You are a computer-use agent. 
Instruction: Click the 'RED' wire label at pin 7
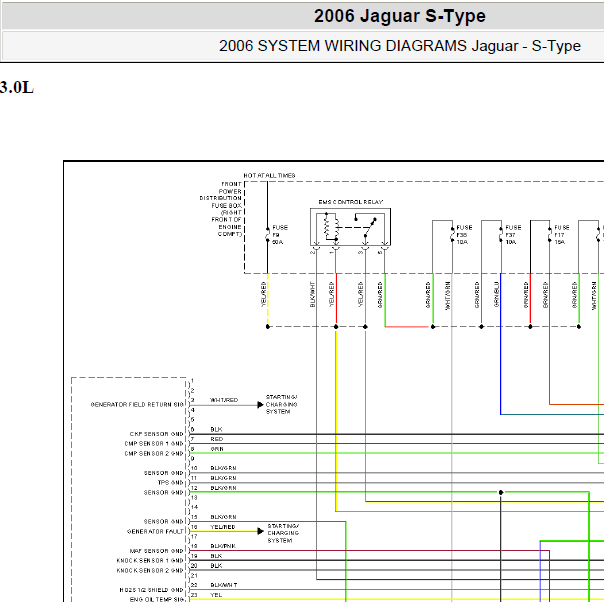click(x=217, y=439)
